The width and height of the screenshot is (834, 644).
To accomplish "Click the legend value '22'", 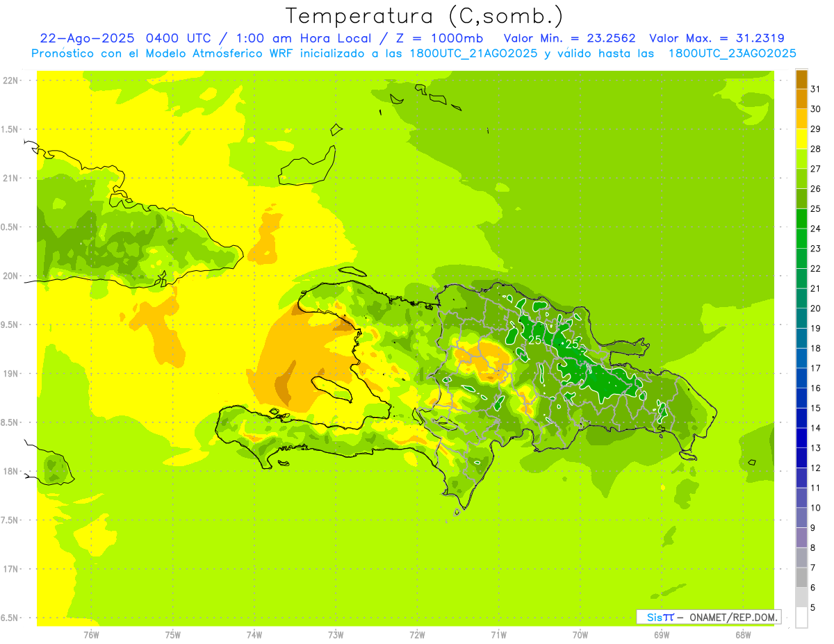I will 816,269.
